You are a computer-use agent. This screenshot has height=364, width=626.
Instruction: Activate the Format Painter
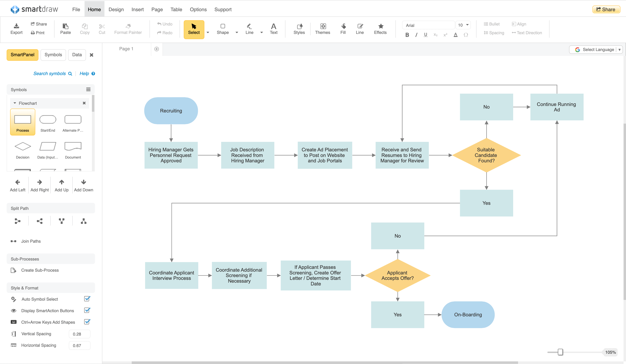pos(128,29)
